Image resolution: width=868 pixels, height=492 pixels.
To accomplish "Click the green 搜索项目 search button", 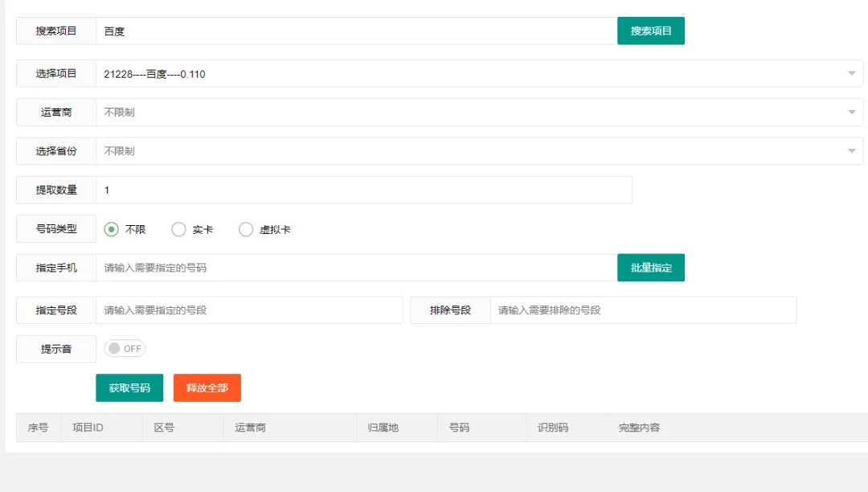I will tap(650, 31).
